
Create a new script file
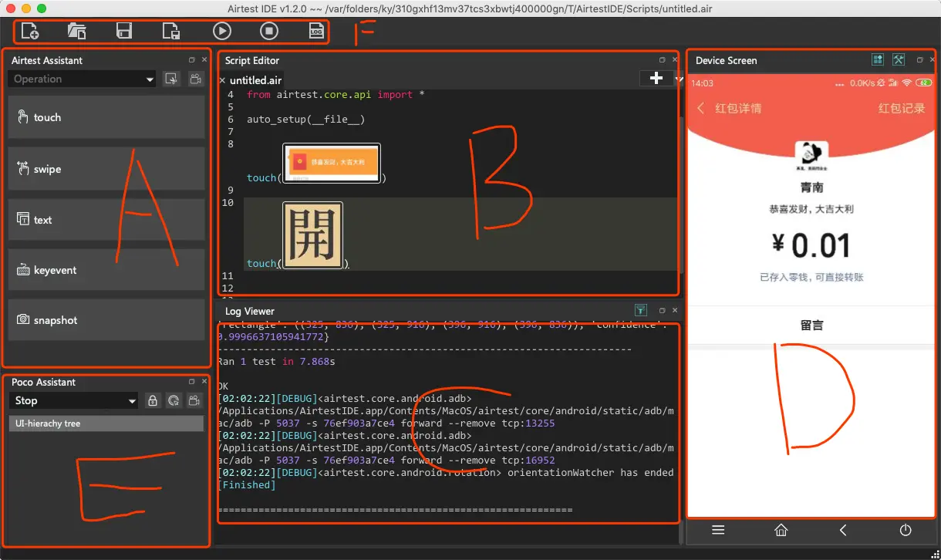(x=30, y=31)
